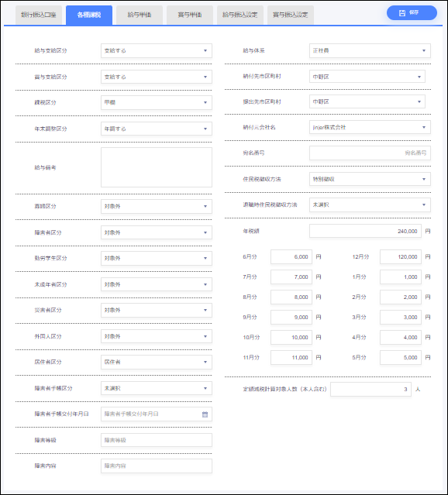Click the 12月分 amount field

click(x=401, y=257)
